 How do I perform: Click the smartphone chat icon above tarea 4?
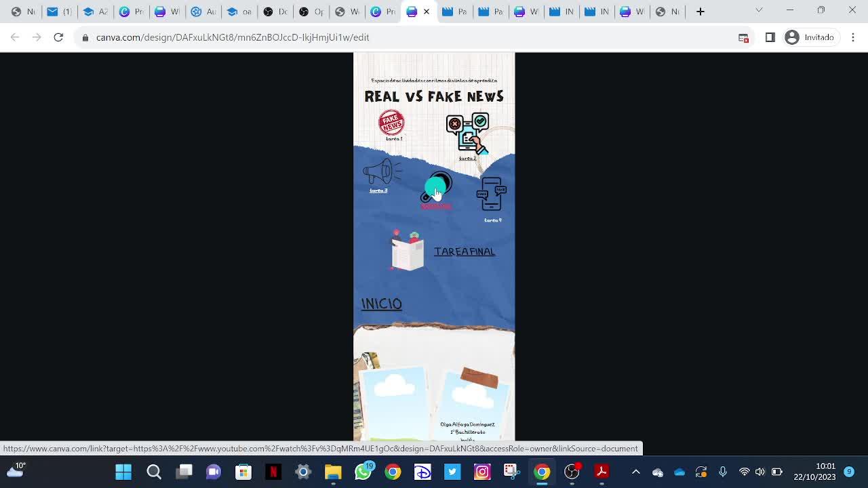pos(492,195)
